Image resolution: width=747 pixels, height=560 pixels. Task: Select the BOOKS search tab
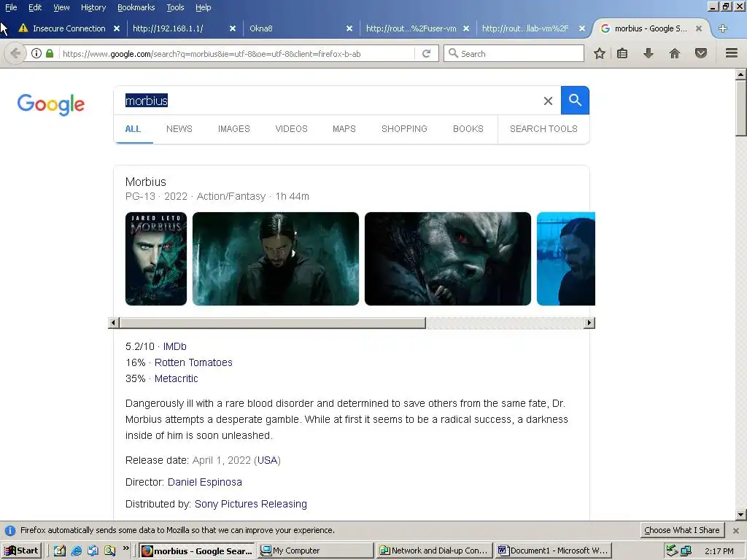click(x=468, y=129)
